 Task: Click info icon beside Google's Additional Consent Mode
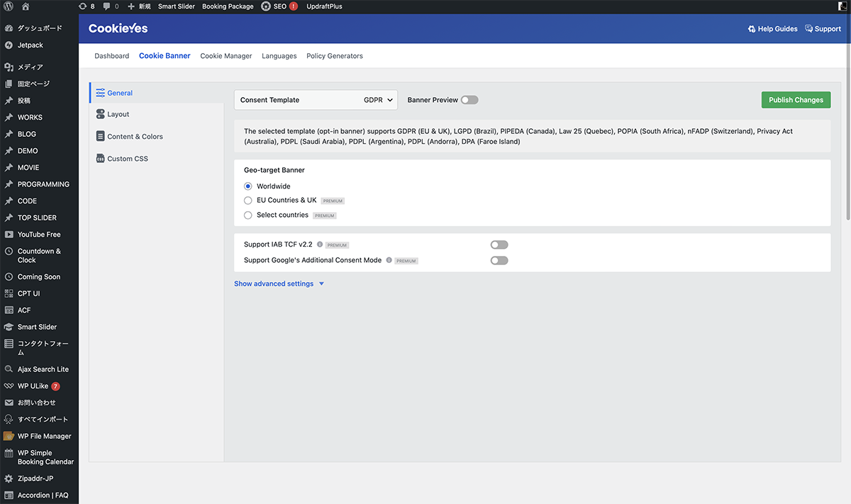click(x=389, y=260)
